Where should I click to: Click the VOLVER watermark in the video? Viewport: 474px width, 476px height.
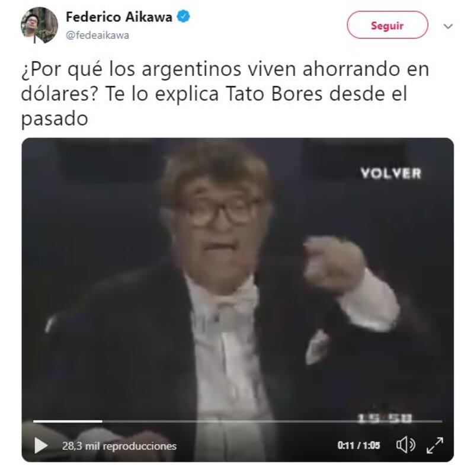[x=391, y=173]
